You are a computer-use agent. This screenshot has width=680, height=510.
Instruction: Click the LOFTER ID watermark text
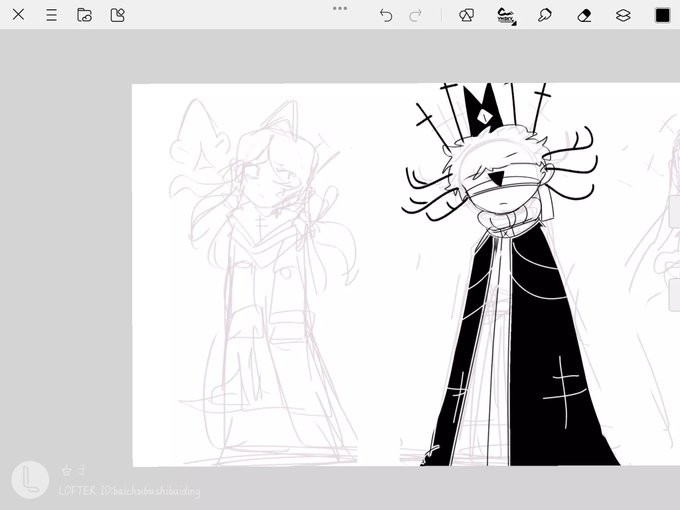tap(129, 491)
